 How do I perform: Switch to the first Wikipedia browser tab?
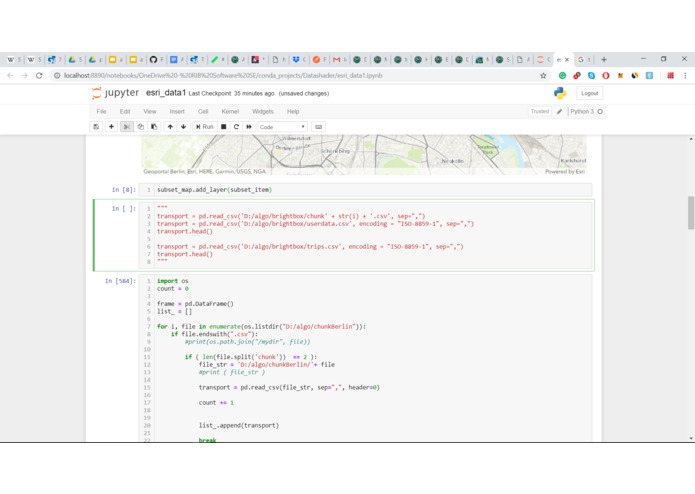[11, 59]
